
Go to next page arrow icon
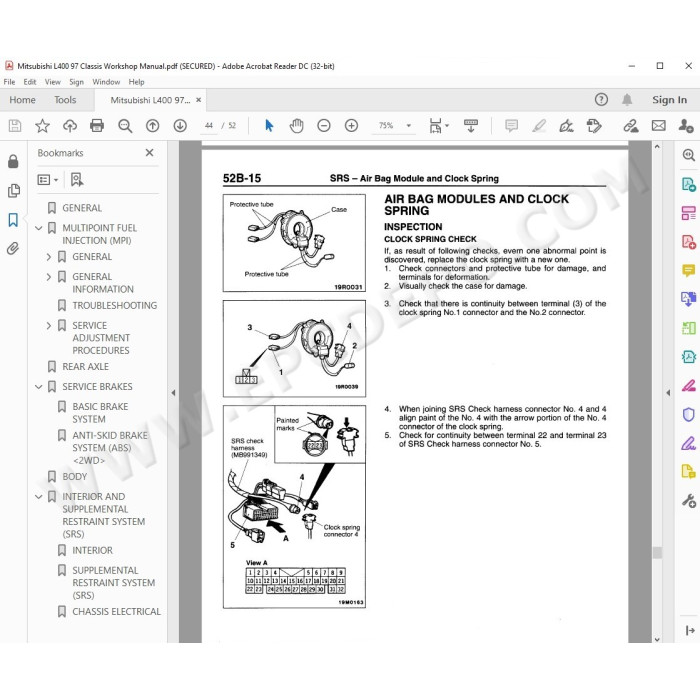click(180, 126)
